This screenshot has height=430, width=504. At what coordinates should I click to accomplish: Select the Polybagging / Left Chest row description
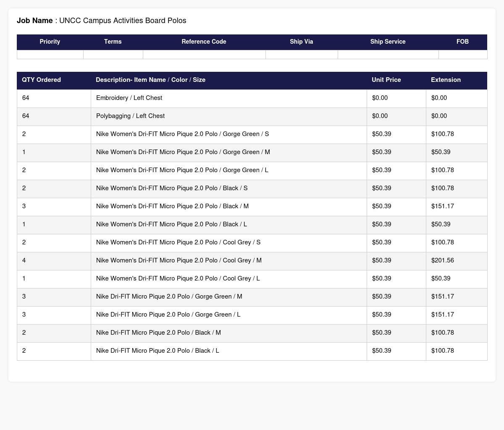pos(131,116)
